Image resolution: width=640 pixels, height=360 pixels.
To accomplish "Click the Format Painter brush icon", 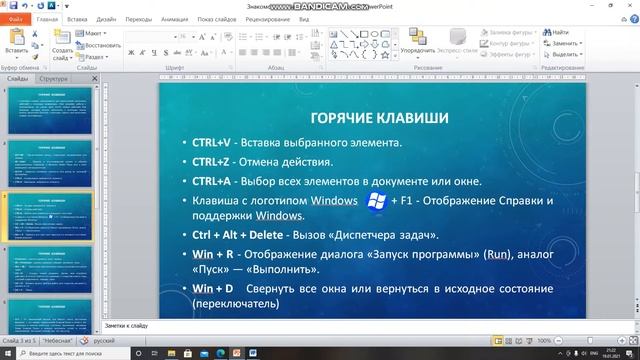I will click(36, 57).
